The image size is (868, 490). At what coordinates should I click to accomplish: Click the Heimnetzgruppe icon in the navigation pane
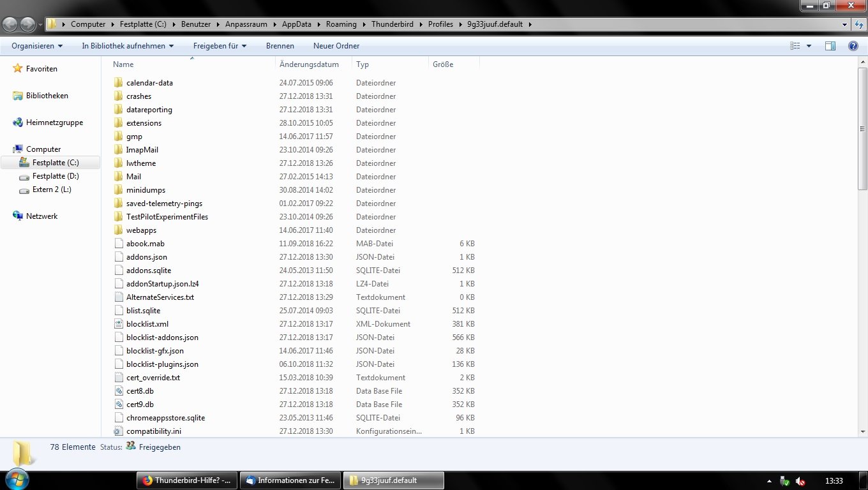(x=18, y=122)
